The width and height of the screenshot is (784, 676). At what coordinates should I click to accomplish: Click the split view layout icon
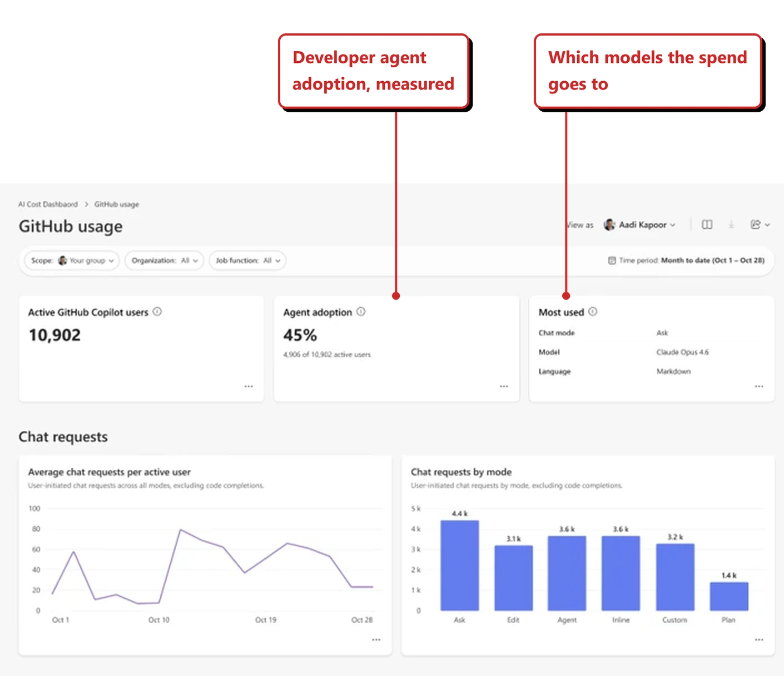[x=707, y=225]
